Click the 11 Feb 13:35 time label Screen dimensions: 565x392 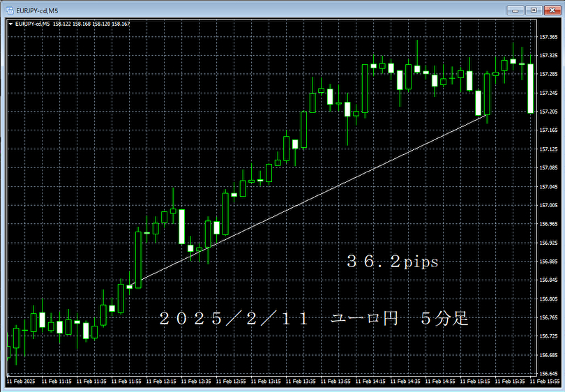tap(301, 382)
